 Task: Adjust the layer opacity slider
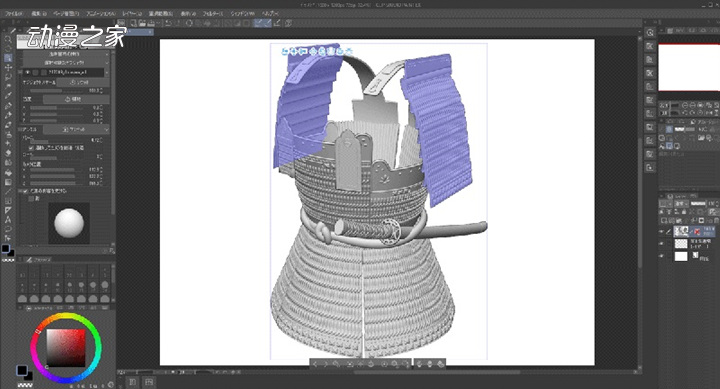(x=698, y=203)
